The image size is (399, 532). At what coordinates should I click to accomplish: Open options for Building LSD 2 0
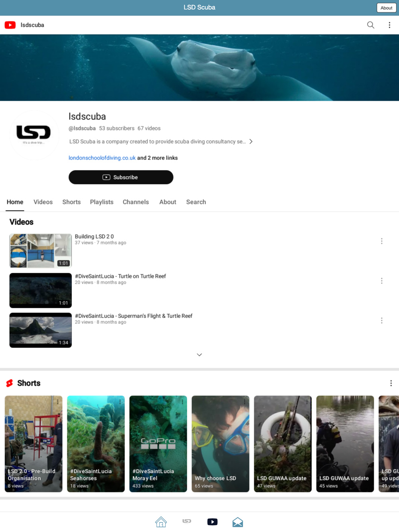click(x=382, y=241)
